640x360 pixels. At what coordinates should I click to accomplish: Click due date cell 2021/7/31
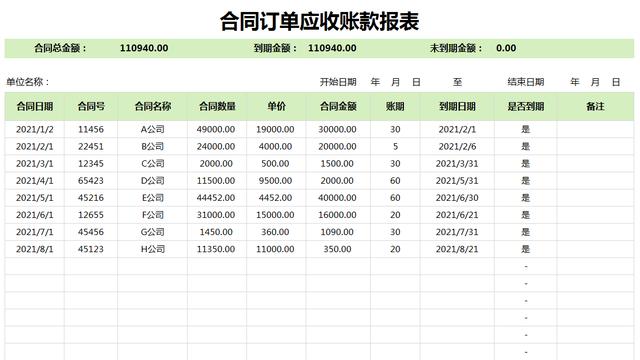pos(457,232)
